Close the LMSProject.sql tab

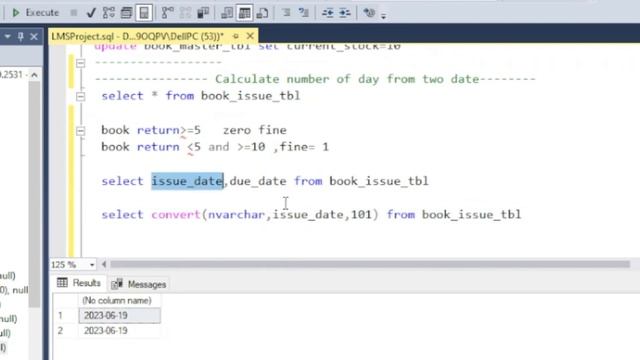(250, 36)
